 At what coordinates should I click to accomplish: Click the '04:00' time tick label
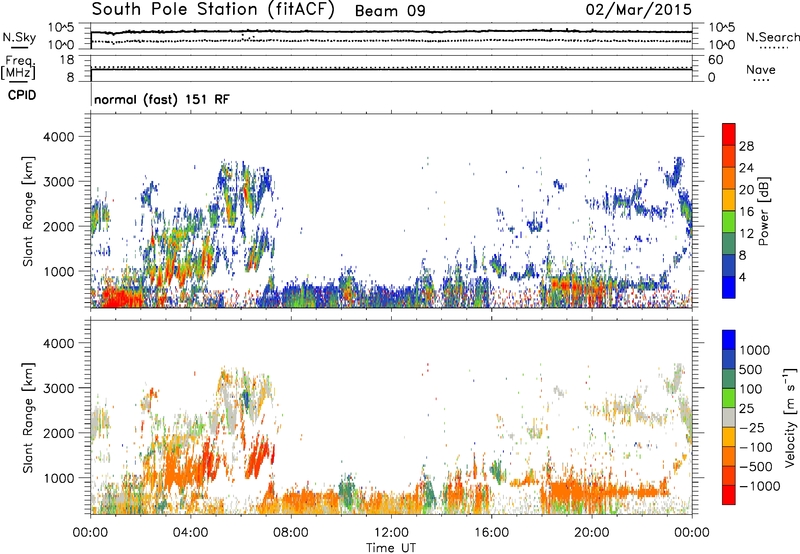click(190, 533)
